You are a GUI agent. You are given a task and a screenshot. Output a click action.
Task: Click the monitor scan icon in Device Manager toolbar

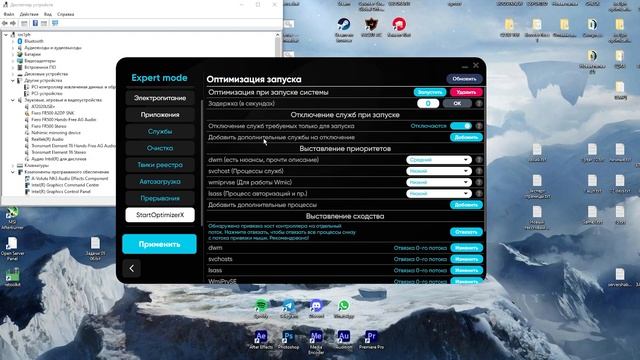55,23
